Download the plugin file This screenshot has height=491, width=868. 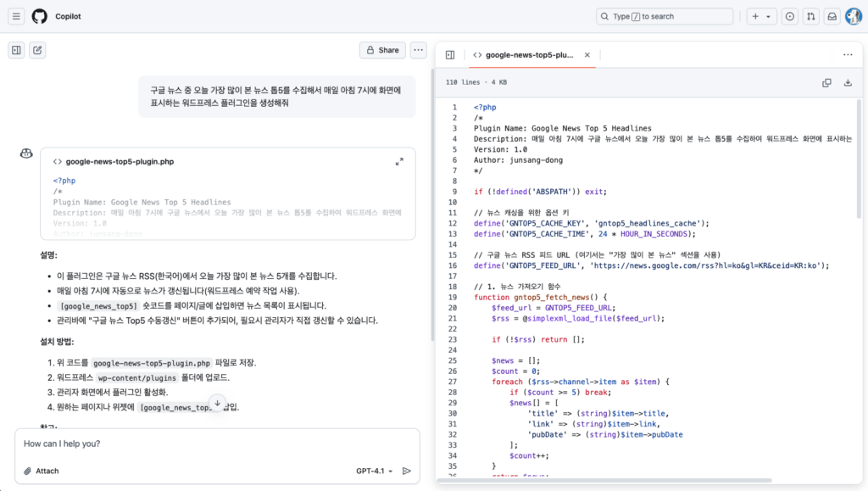click(x=848, y=83)
